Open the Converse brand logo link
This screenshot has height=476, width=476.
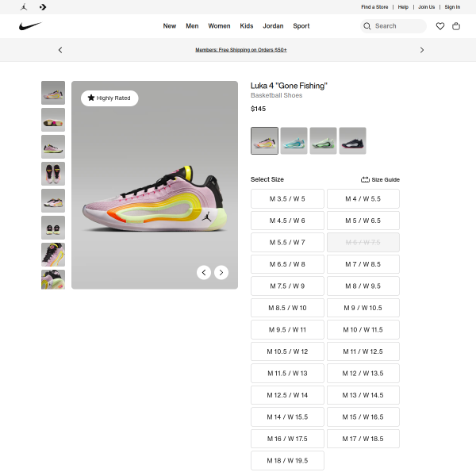[x=43, y=7]
